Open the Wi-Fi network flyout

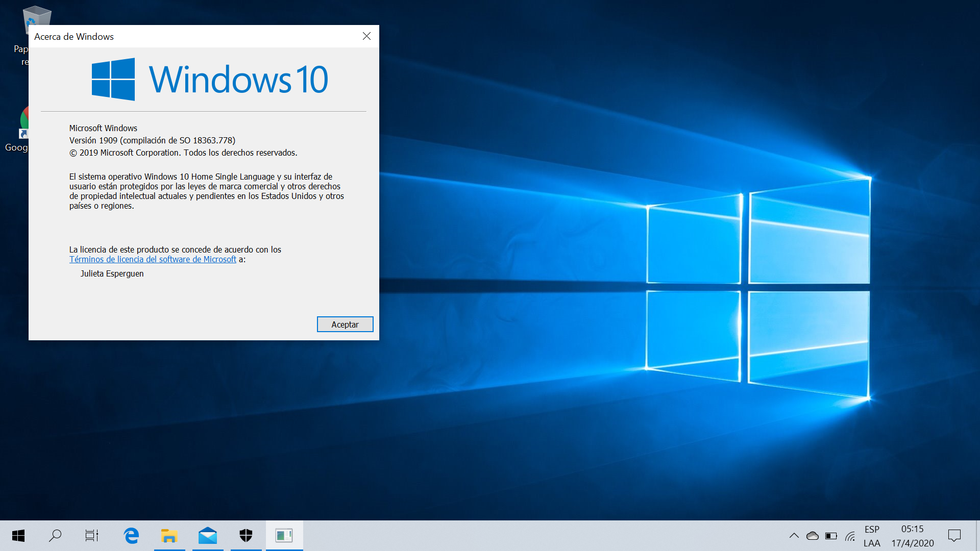tap(850, 536)
